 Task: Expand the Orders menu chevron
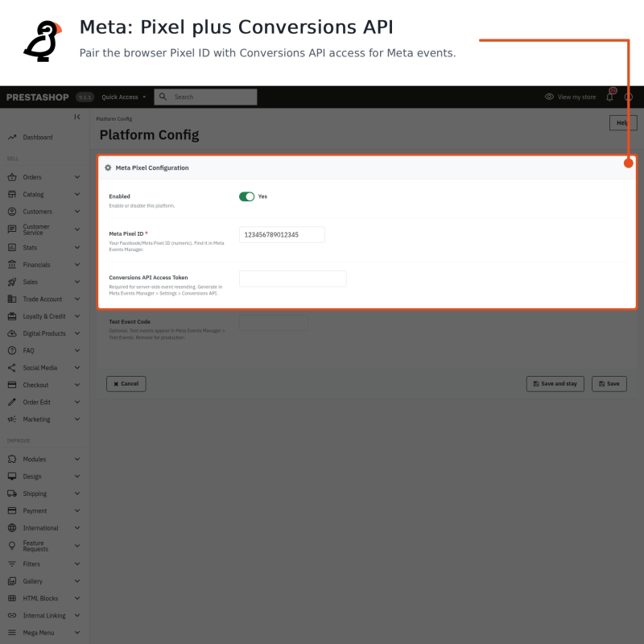(77, 177)
